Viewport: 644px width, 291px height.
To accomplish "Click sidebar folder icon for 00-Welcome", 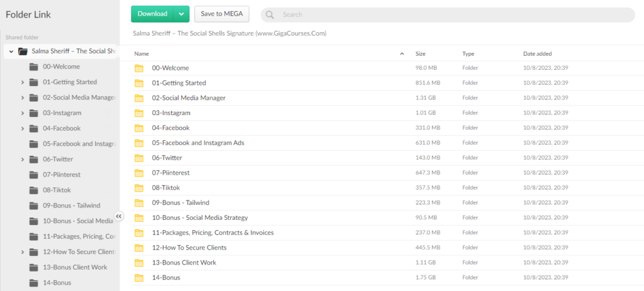I will coord(34,67).
